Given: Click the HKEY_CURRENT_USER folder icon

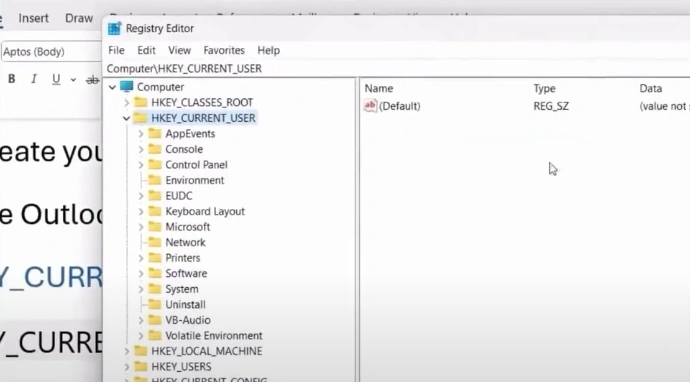Looking at the screenshot, I should (x=140, y=118).
